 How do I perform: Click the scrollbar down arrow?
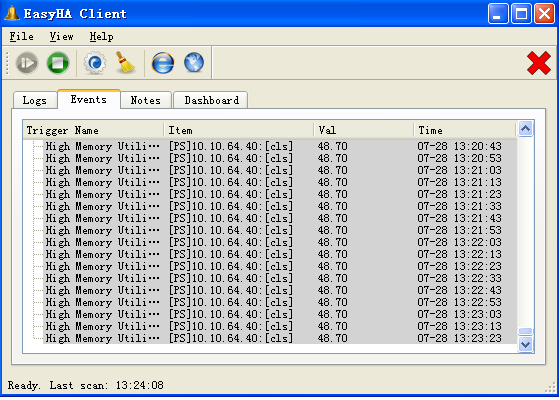[525, 345]
